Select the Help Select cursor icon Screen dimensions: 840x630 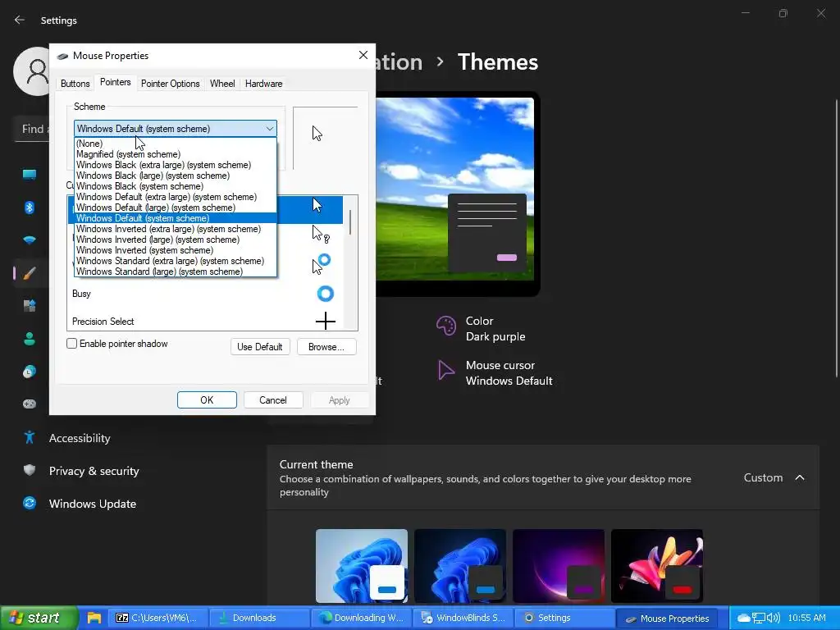pos(321,234)
